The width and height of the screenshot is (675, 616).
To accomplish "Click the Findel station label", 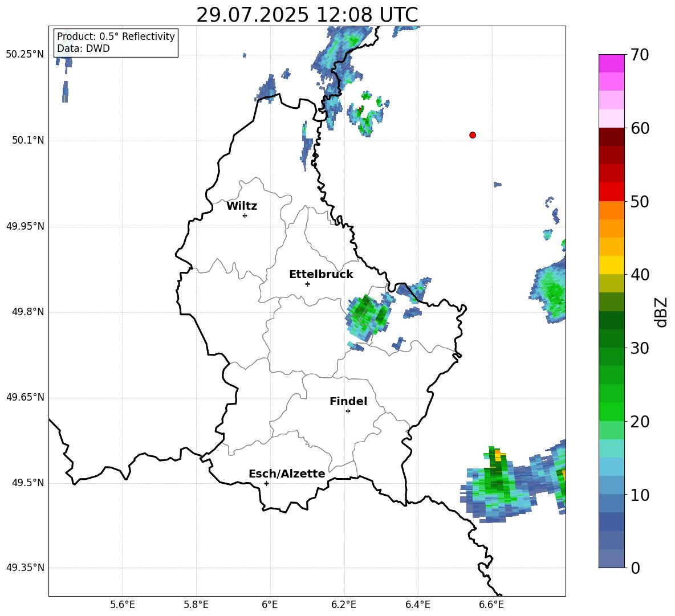I will (348, 401).
